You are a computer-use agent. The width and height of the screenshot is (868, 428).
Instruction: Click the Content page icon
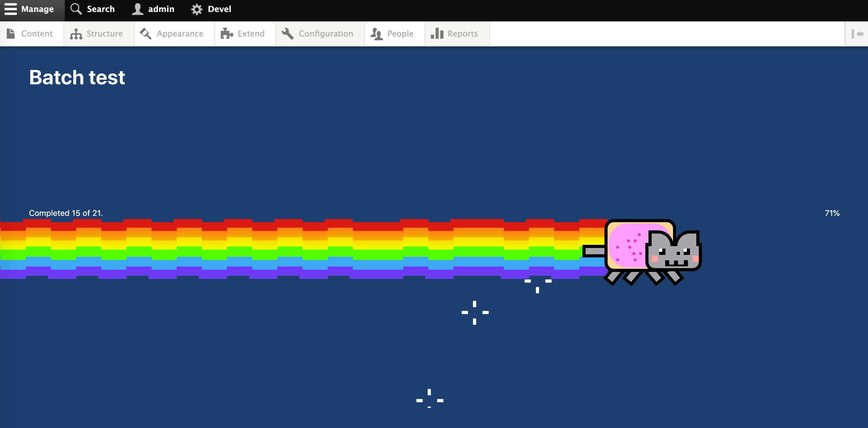pos(11,33)
